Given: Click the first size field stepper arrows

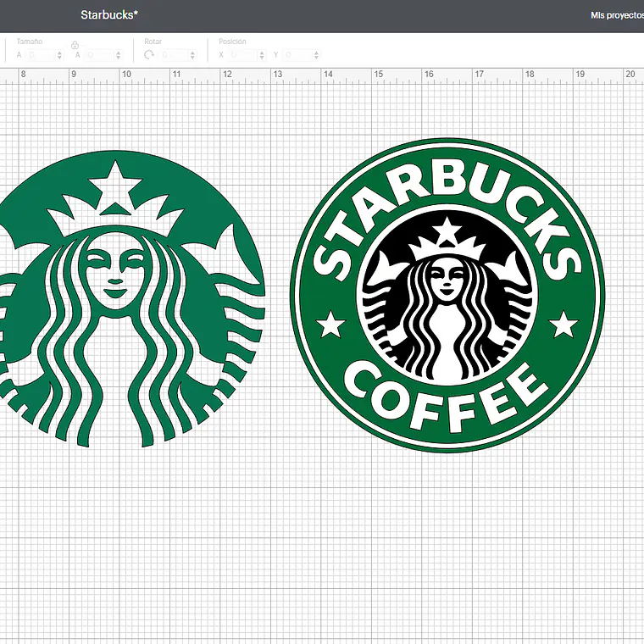Looking at the screenshot, I should coord(59,55).
